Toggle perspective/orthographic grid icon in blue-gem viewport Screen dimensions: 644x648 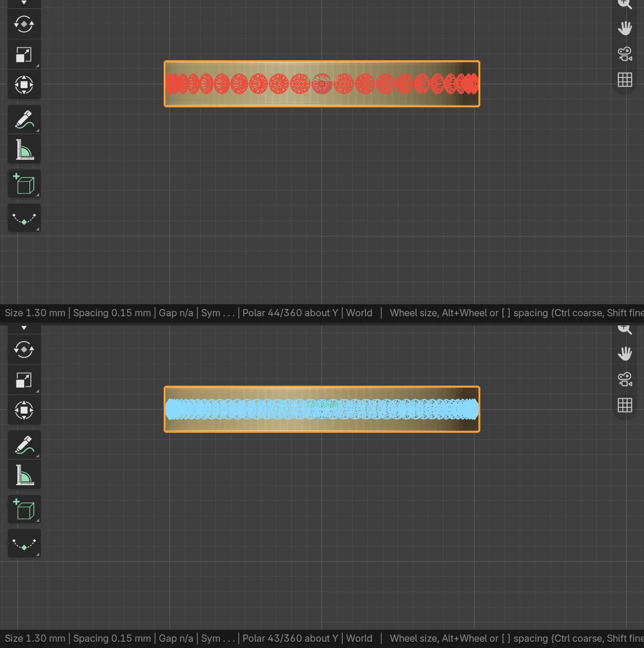625,405
